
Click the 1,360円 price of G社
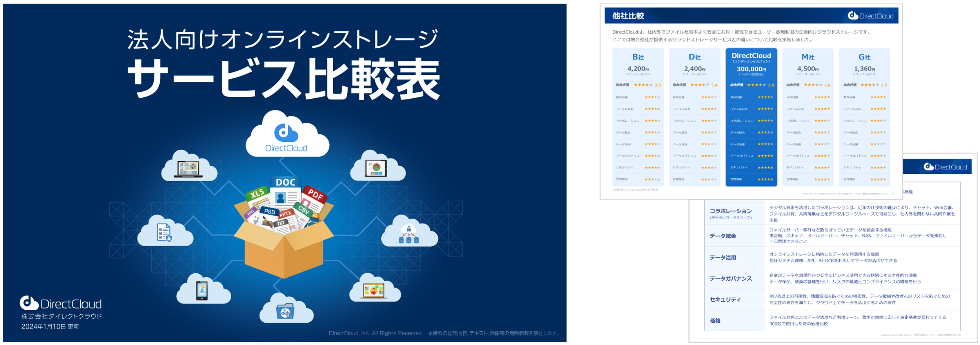(864, 69)
